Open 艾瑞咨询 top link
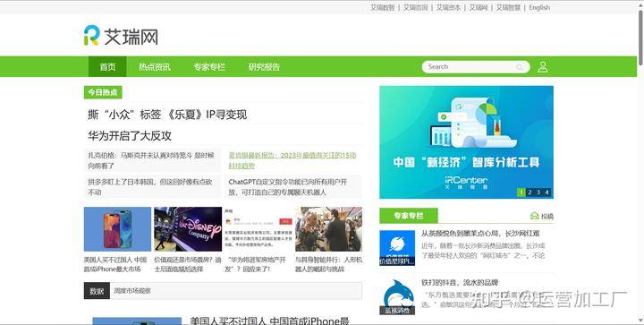 pos(416,7)
